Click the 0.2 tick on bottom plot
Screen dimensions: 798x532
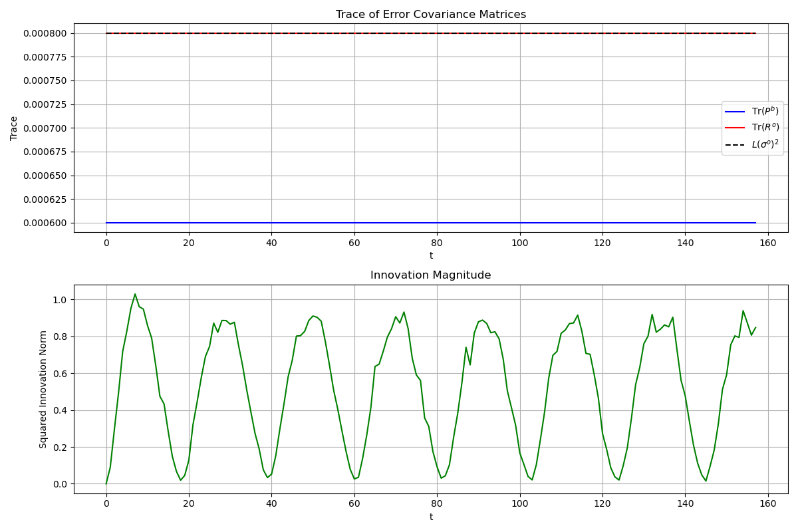[61, 447]
